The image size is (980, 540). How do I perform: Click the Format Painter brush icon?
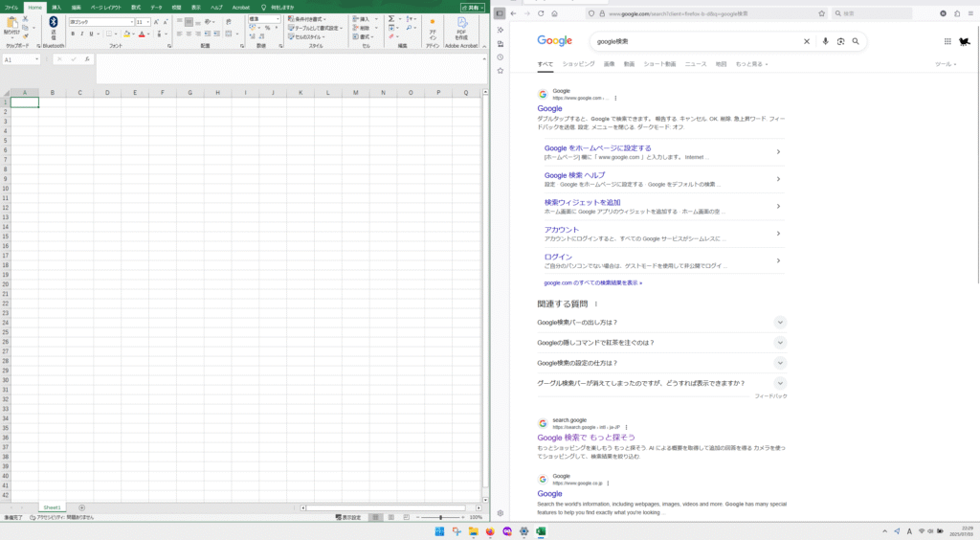point(25,36)
